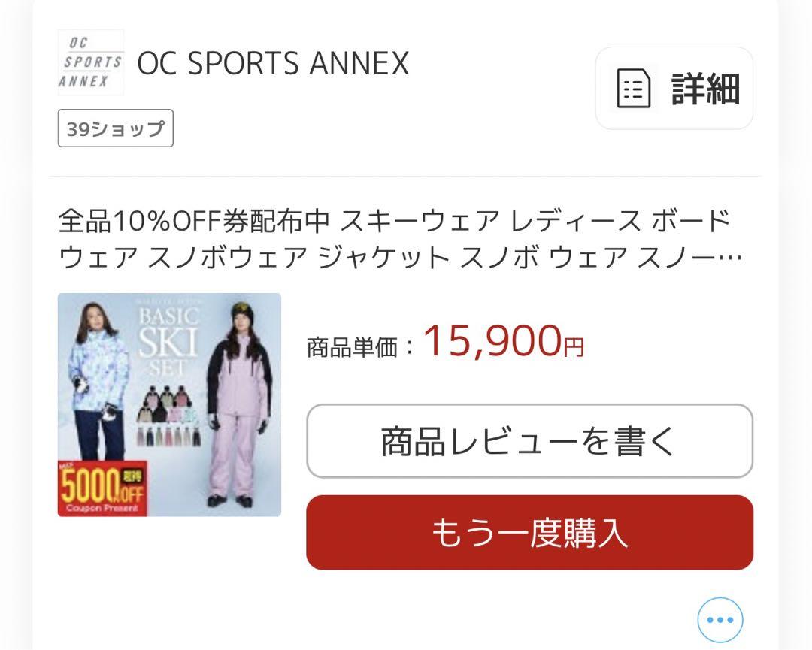
Task: Click the blue floral jacket model
Action: click(x=97, y=382)
